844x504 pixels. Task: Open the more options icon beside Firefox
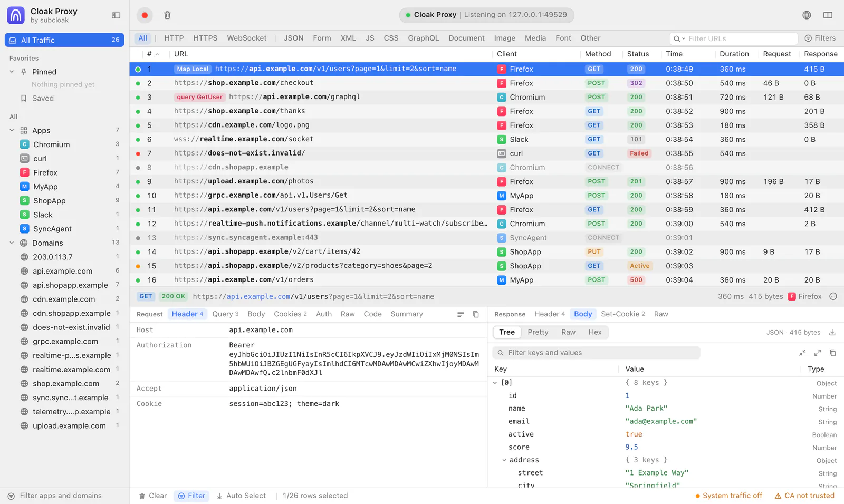(833, 297)
